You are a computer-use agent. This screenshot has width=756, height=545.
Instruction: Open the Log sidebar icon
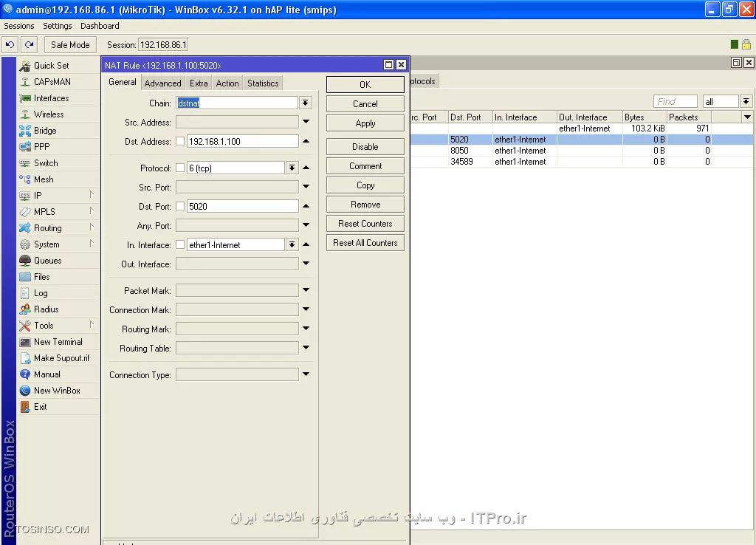click(x=25, y=293)
